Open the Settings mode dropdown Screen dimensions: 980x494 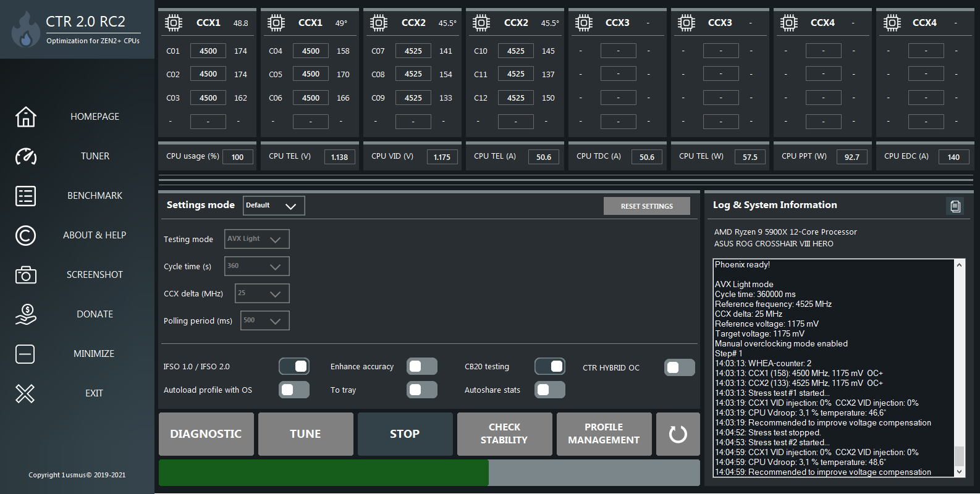click(274, 206)
